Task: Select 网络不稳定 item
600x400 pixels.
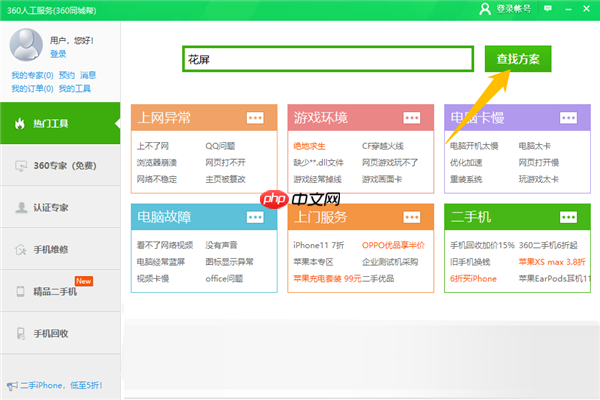Action: (x=157, y=179)
